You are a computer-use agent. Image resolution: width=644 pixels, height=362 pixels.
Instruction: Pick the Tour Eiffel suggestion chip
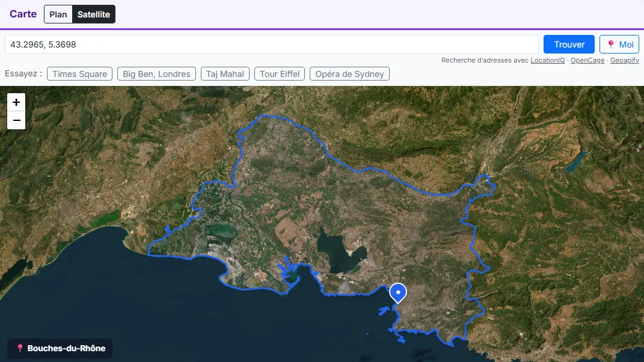coord(280,74)
